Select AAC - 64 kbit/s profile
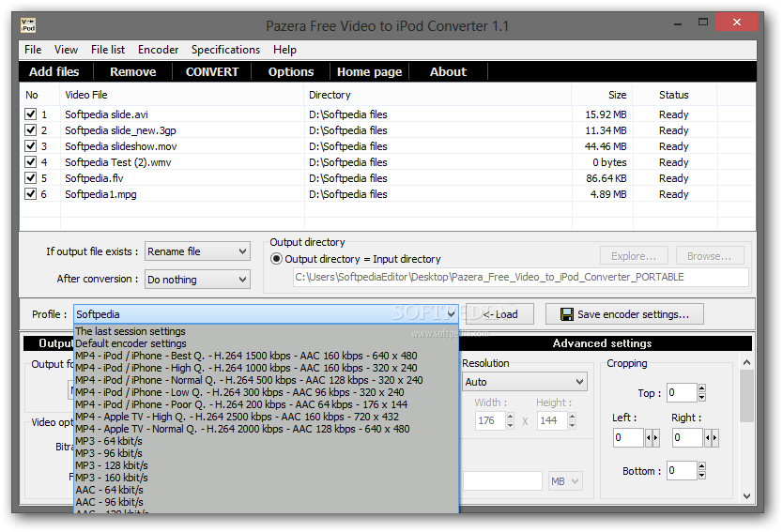Viewport: 783px width, 532px height. (266, 490)
